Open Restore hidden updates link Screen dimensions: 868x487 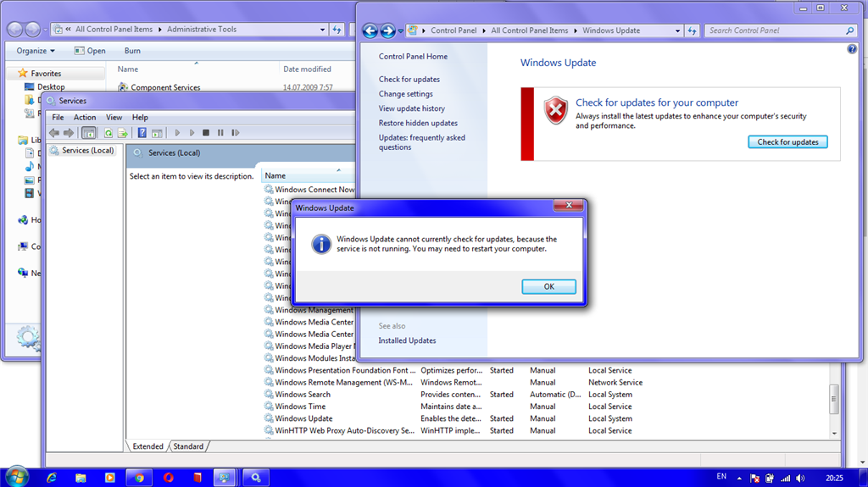pos(418,123)
